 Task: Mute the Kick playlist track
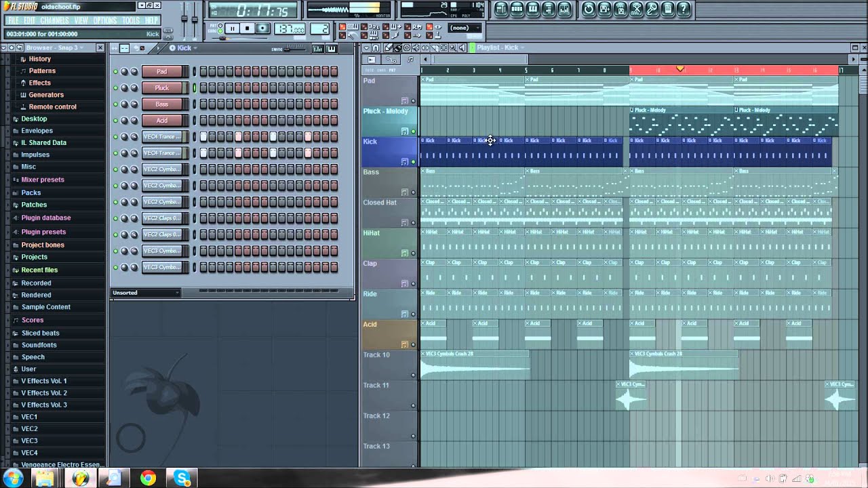(413, 162)
